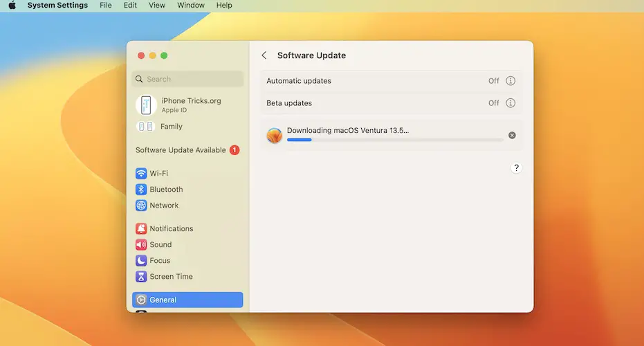
Task: Open Wi-Fi settings icon in sidebar
Action: coord(141,174)
